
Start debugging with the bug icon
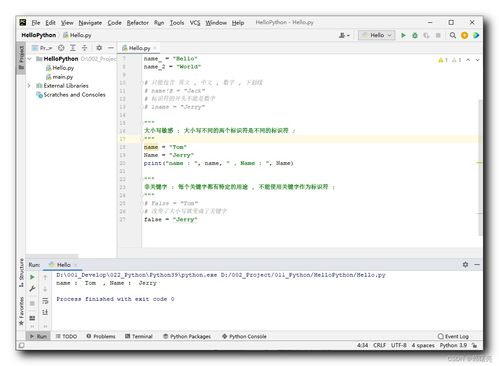point(415,35)
